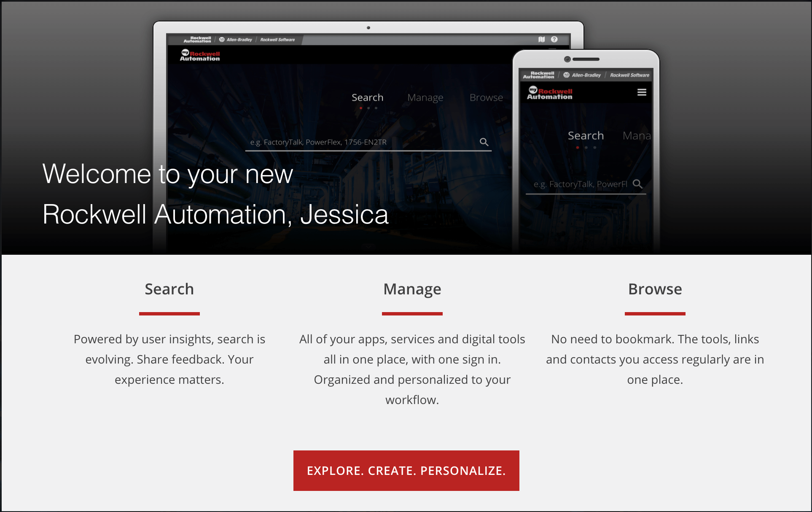Viewport: 812px width, 512px height.
Task: Click Allen-Bradley link in laptop top bar
Action: pos(236,40)
